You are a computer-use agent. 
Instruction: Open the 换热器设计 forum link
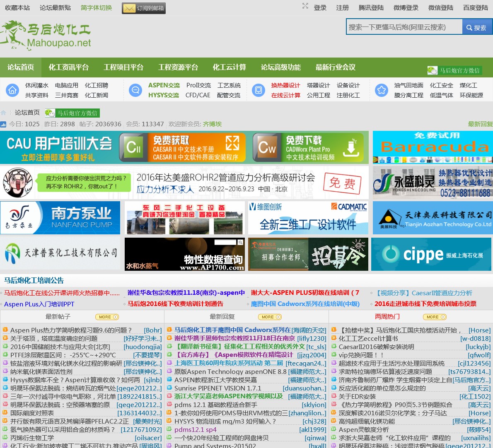coord(285,85)
